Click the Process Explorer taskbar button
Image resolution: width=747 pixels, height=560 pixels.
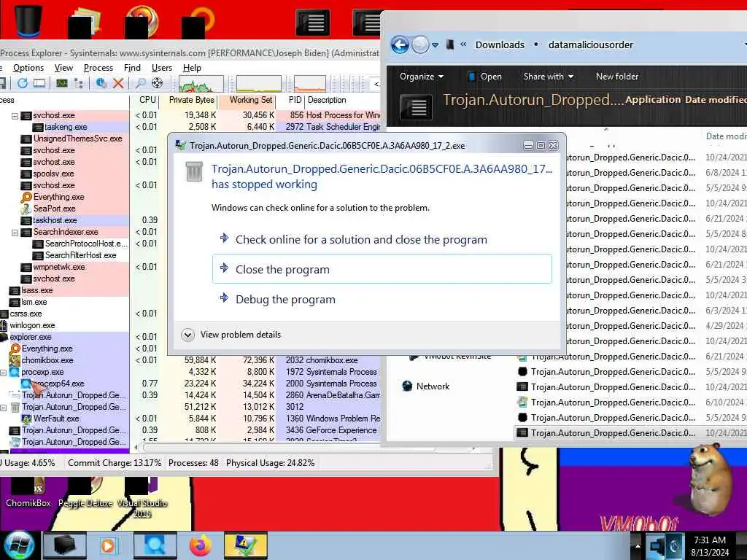155,545
